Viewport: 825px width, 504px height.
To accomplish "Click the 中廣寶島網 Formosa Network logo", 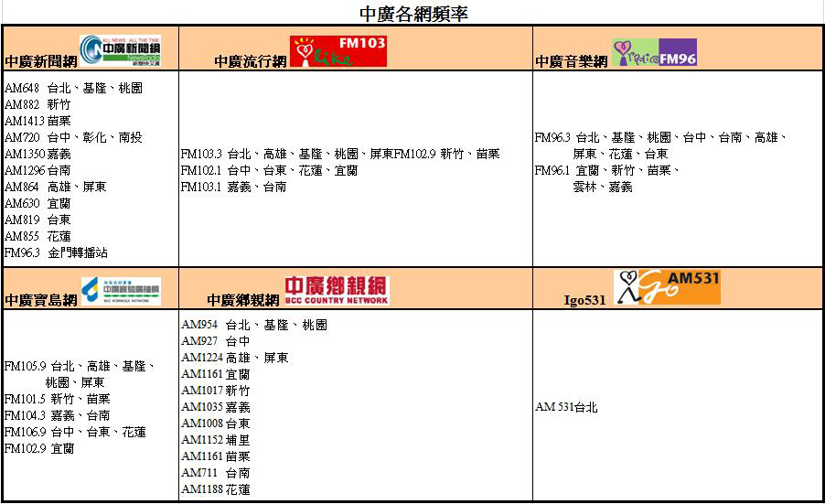I will [121, 291].
